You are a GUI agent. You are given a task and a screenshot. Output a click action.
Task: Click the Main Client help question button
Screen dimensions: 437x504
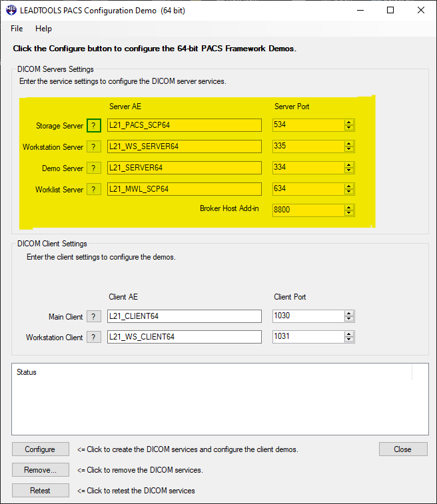[x=93, y=317]
